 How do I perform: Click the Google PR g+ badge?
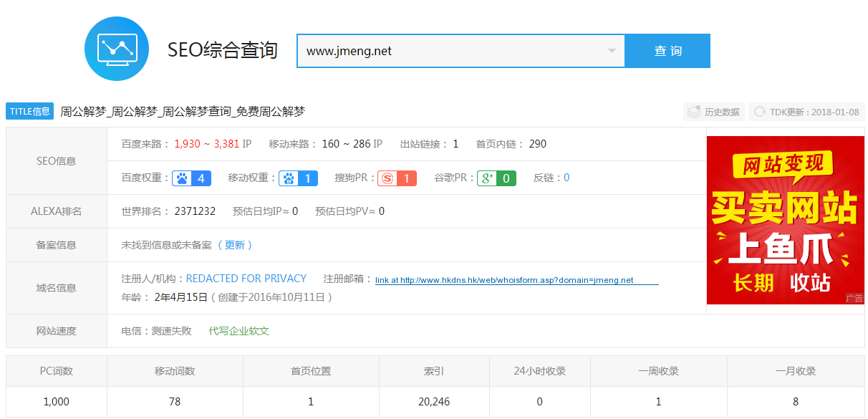[496, 178]
